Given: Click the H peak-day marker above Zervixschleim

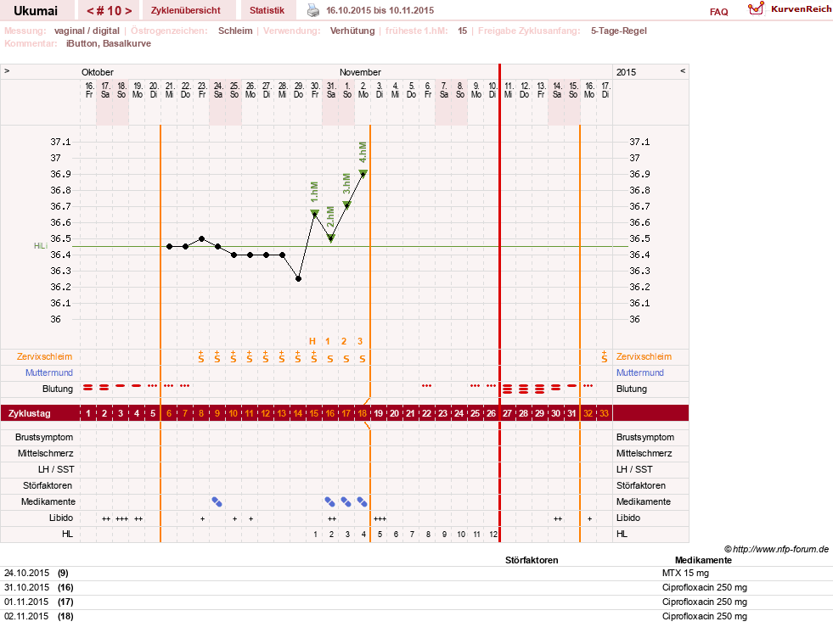Looking at the screenshot, I should tap(312, 341).
